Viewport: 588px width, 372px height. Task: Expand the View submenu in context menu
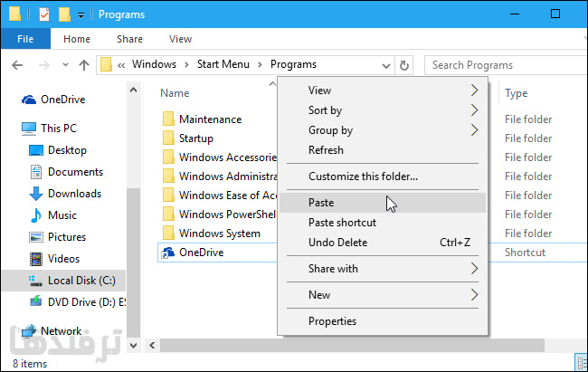[383, 91]
